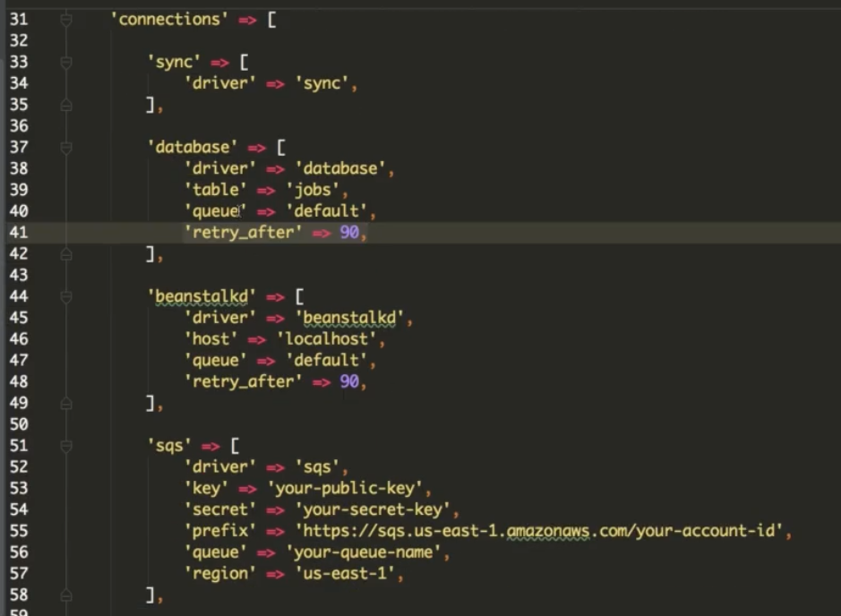Click the closing fold marker on line 58
Viewport: 841px width, 616px height.
(66, 595)
